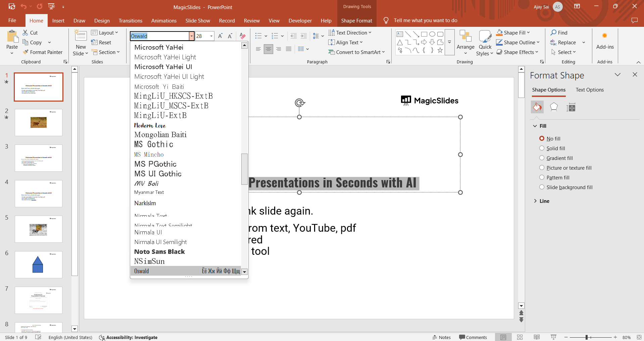
Task: Pick MS Gothic from font list
Action: coord(154,145)
